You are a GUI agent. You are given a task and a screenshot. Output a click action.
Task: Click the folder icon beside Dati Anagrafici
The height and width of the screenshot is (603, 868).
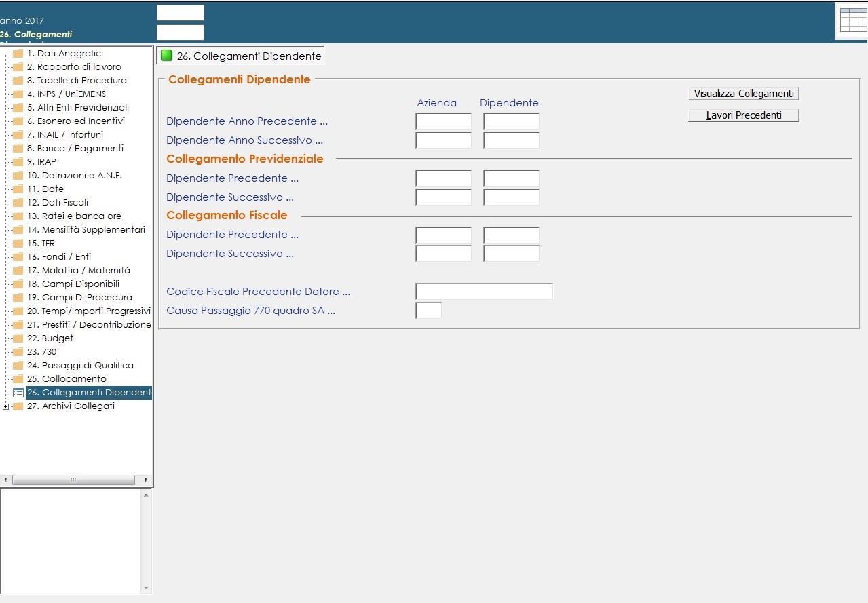click(x=18, y=54)
